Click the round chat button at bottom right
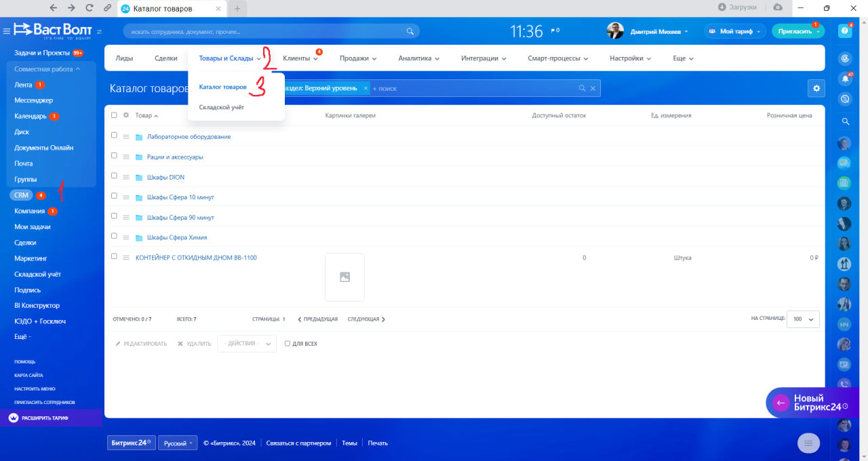 coord(808,443)
